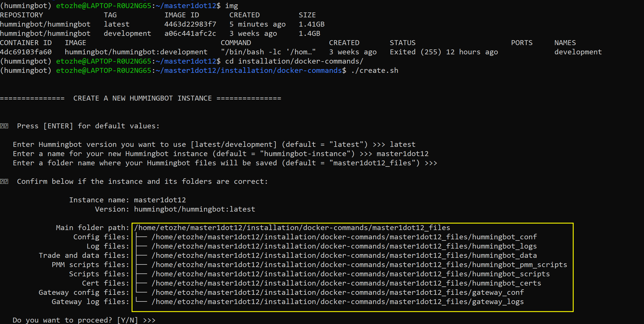Select the hummingbot_logs log files path
This screenshot has height=324, width=644.
pos(344,246)
